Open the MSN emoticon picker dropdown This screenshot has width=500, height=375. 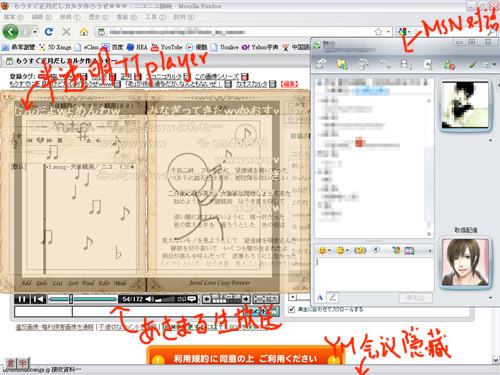click(x=324, y=250)
